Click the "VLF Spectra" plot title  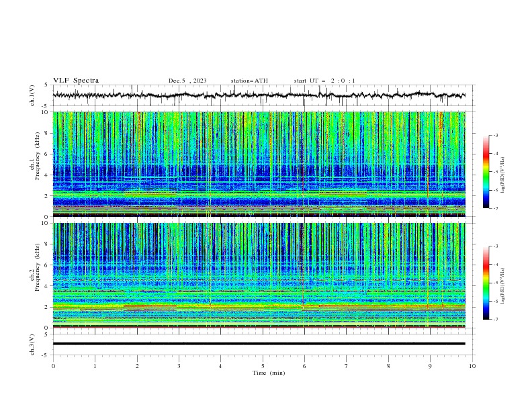76,81
